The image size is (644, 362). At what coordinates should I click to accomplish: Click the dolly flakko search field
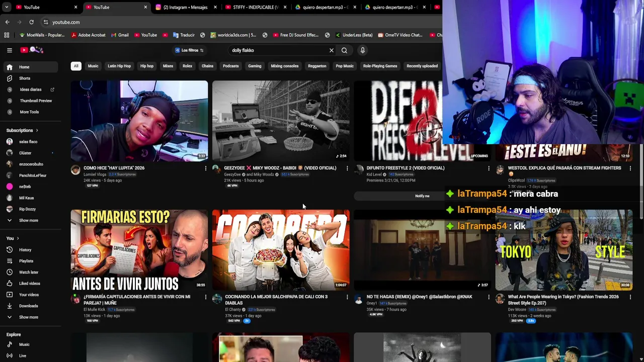[279, 50]
